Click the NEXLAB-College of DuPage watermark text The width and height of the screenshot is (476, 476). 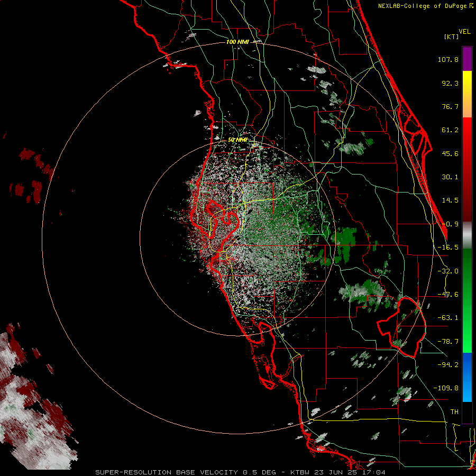point(425,6)
